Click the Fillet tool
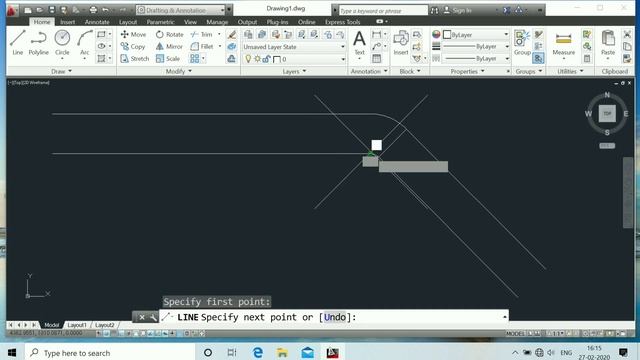Viewport: 640px width, 360px height. (x=202, y=47)
